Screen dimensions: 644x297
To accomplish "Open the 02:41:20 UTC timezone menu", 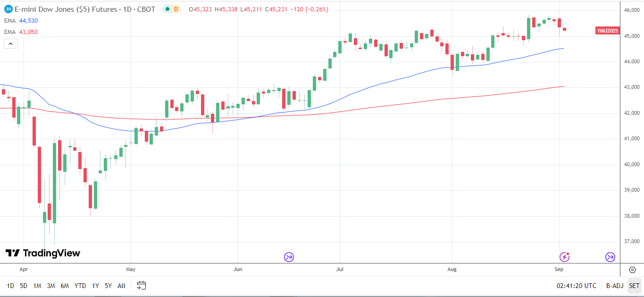I will pos(576,286).
